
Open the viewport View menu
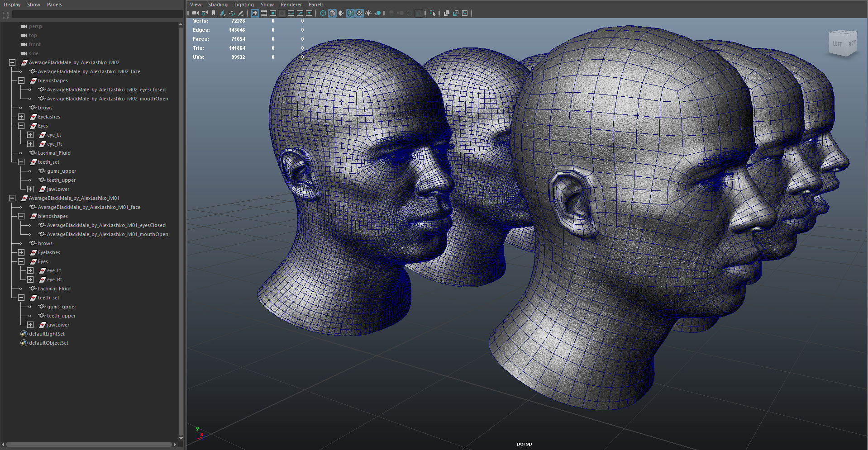[x=196, y=5]
